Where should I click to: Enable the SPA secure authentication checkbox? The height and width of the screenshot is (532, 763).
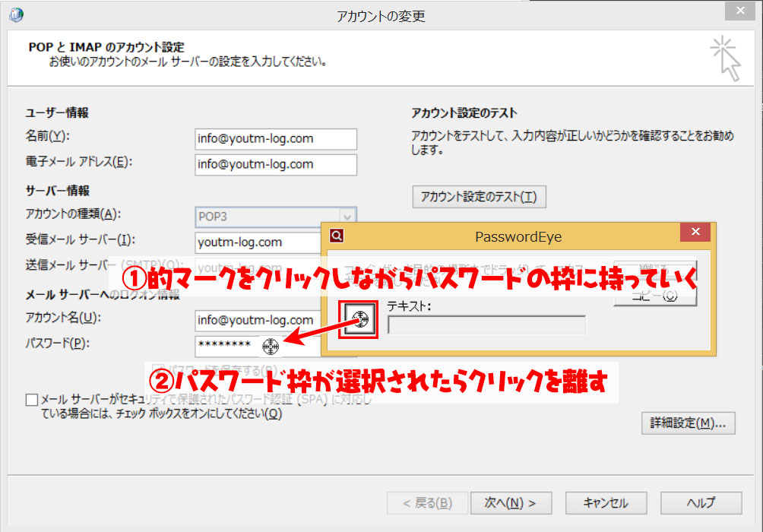(x=32, y=400)
